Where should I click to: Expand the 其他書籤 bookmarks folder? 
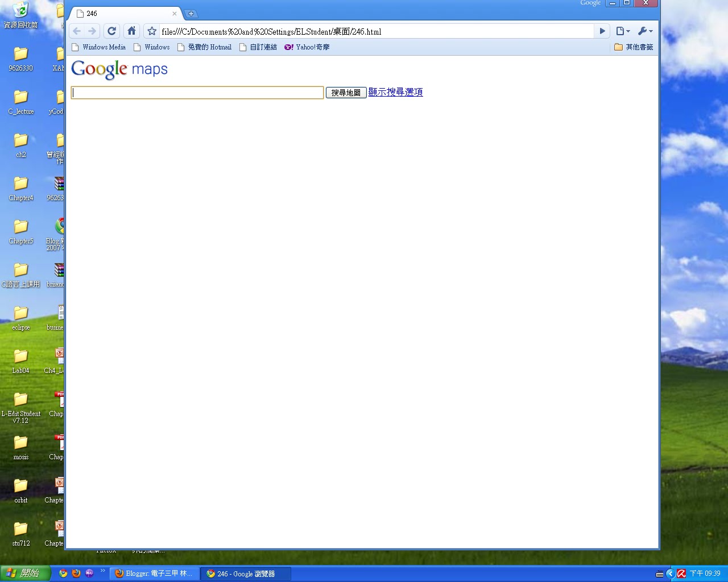coord(634,47)
